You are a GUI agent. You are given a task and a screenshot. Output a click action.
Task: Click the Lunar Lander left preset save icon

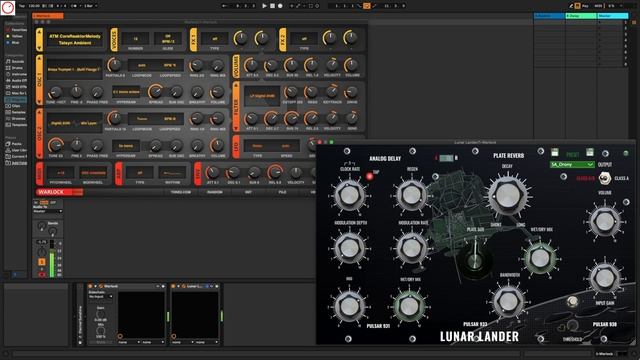(x=555, y=153)
